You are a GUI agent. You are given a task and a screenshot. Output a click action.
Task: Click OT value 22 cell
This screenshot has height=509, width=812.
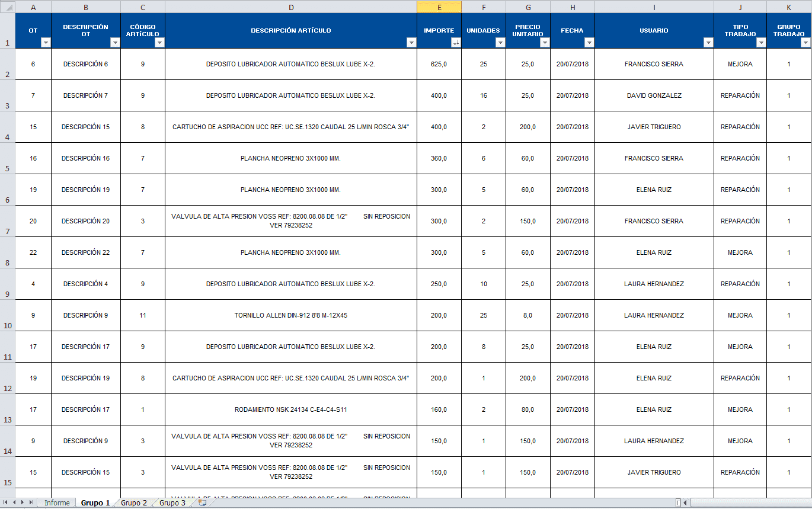click(x=33, y=252)
